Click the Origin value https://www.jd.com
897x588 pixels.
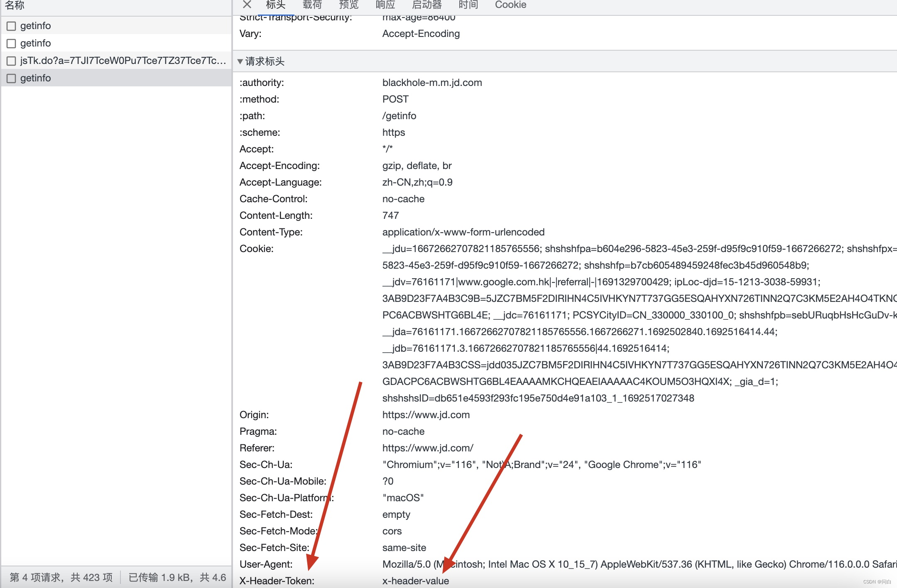coord(426,415)
